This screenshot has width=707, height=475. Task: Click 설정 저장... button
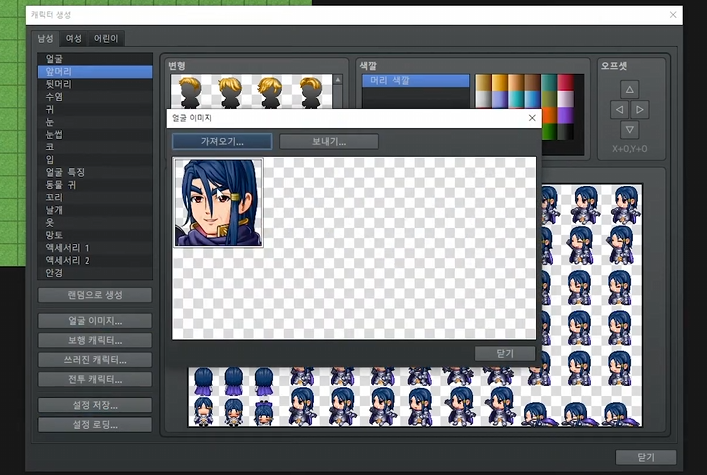[95, 405]
